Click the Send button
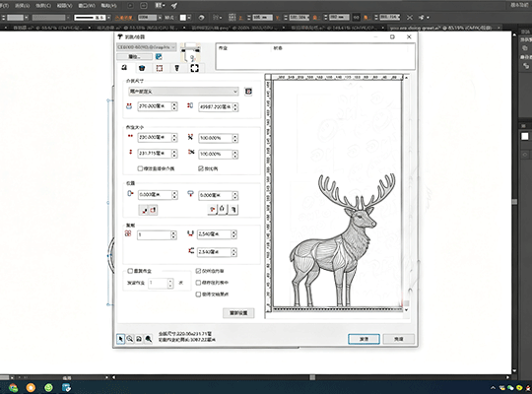The width and height of the screenshot is (532, 394). coord(365,339)
